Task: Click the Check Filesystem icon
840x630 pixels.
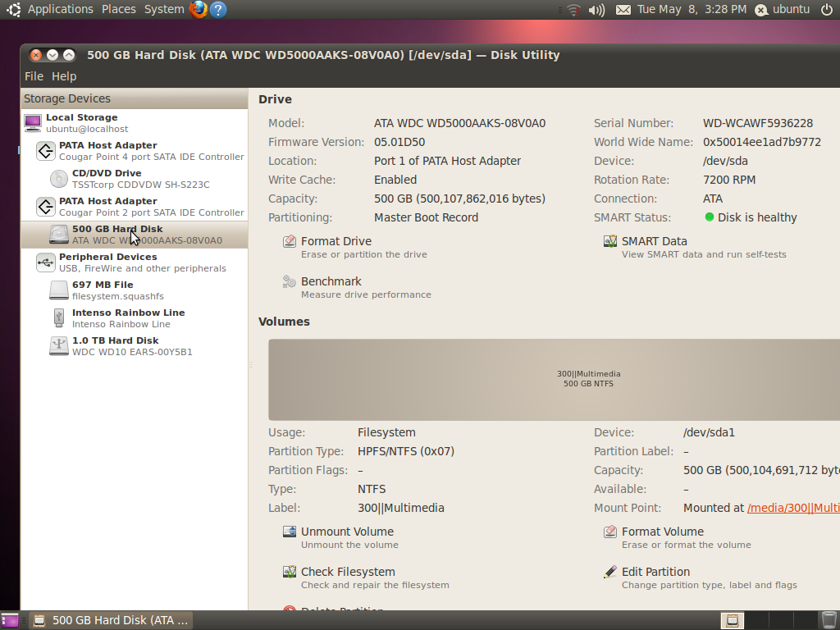Action: [290, 572]
